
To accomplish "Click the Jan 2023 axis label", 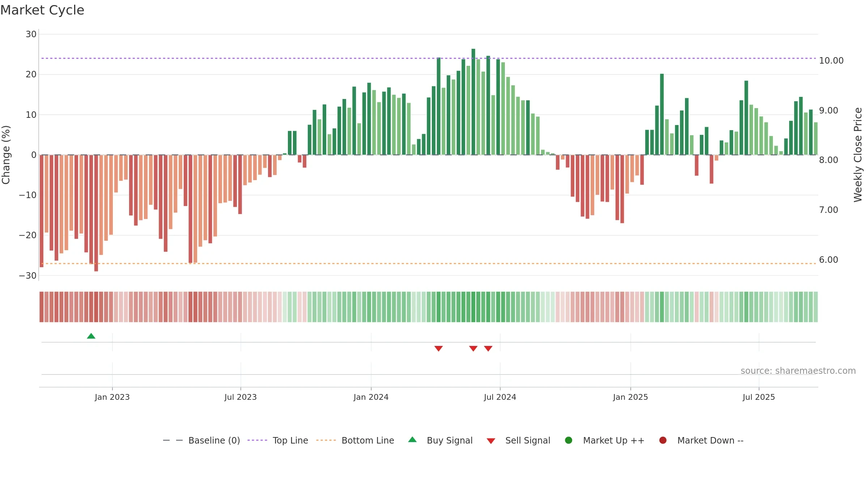I will pyautogui.click(x=112, y=397).
